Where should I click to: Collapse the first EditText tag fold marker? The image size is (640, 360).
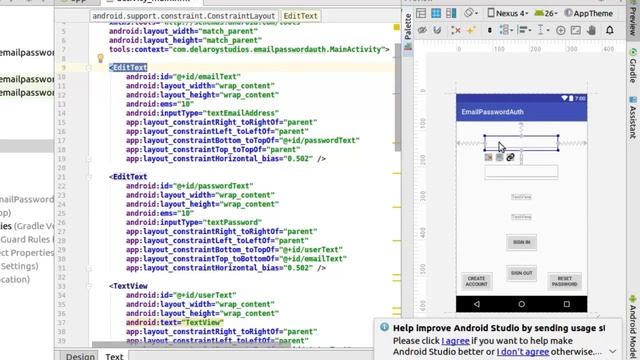click(x=89, y=68)
